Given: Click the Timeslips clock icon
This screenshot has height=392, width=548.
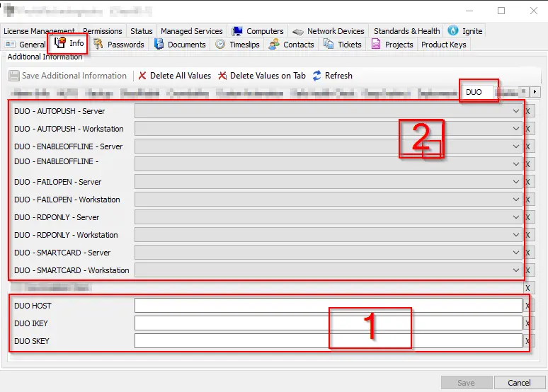Looking at the screenshot, I should click(x=220, y=44).
